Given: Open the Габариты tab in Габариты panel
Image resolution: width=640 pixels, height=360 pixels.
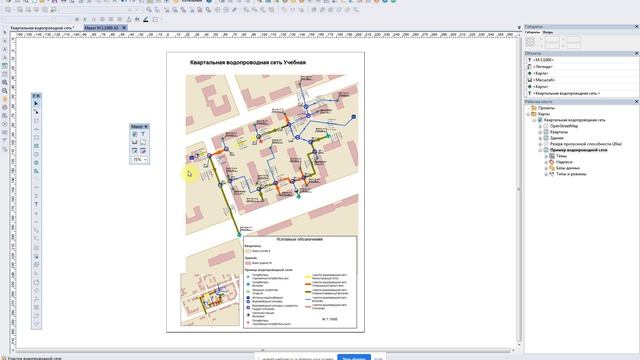Looking at the screenshot, I should [x=532, y=32].
